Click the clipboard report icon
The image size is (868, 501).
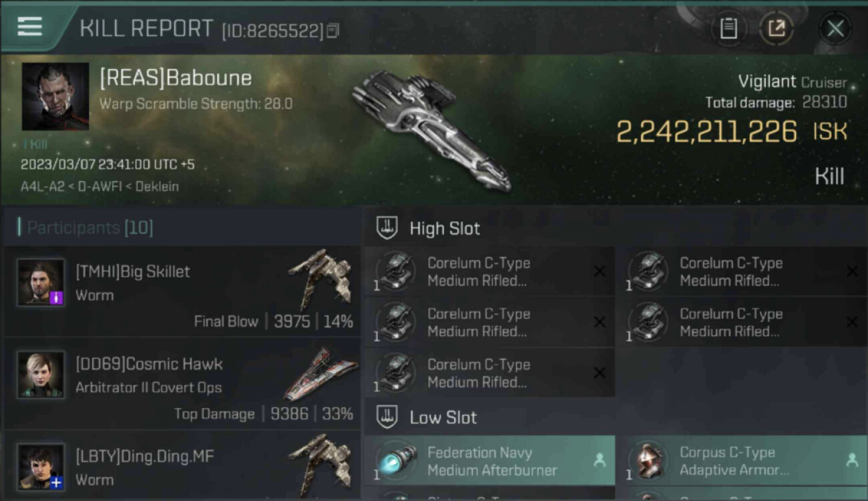[728, 29]
